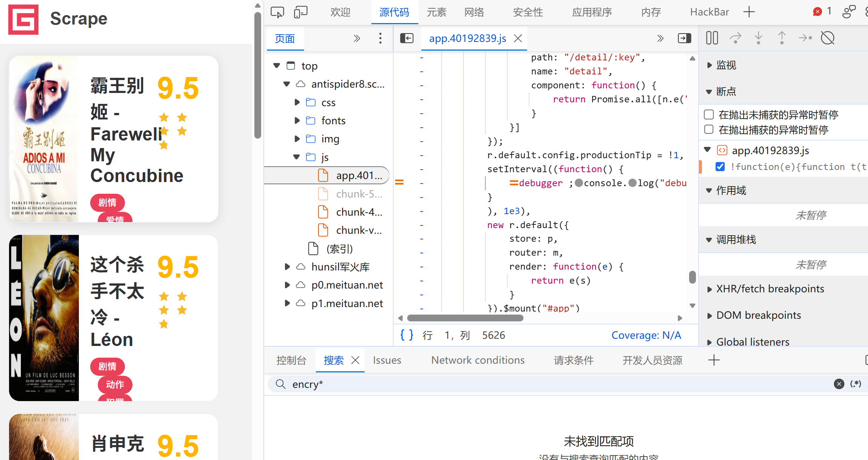
Task: Open more tools with the plus icon
Action: pyautogui.click(x=749, y=12)
